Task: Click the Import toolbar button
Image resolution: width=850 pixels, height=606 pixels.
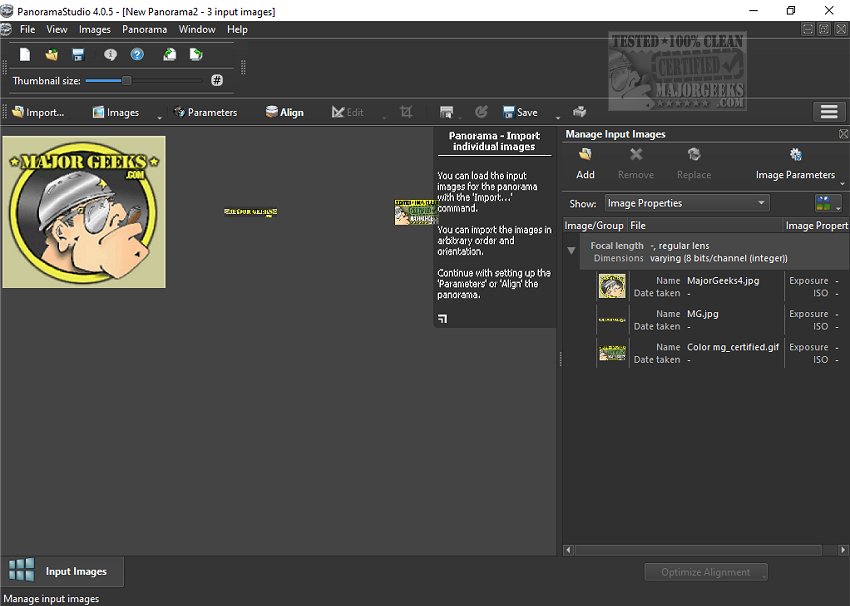Action: 38,112
